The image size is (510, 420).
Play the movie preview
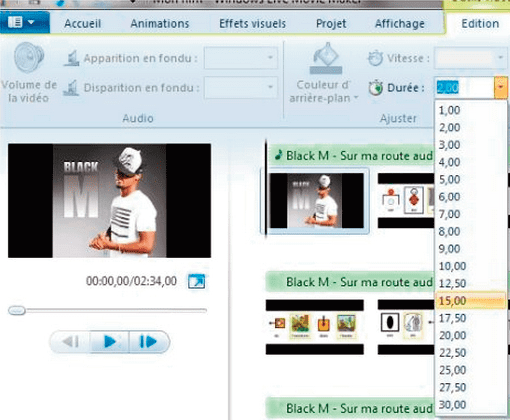[110, 342]
